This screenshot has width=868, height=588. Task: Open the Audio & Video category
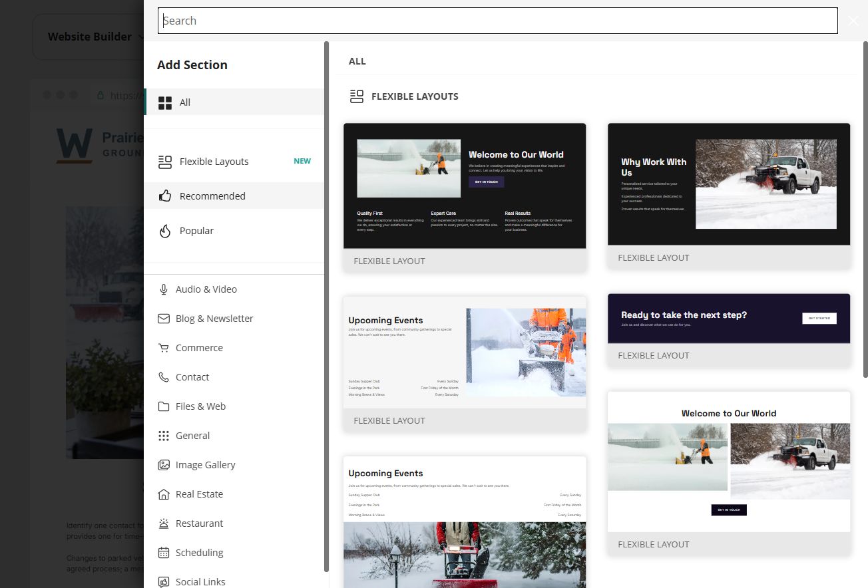234,289
